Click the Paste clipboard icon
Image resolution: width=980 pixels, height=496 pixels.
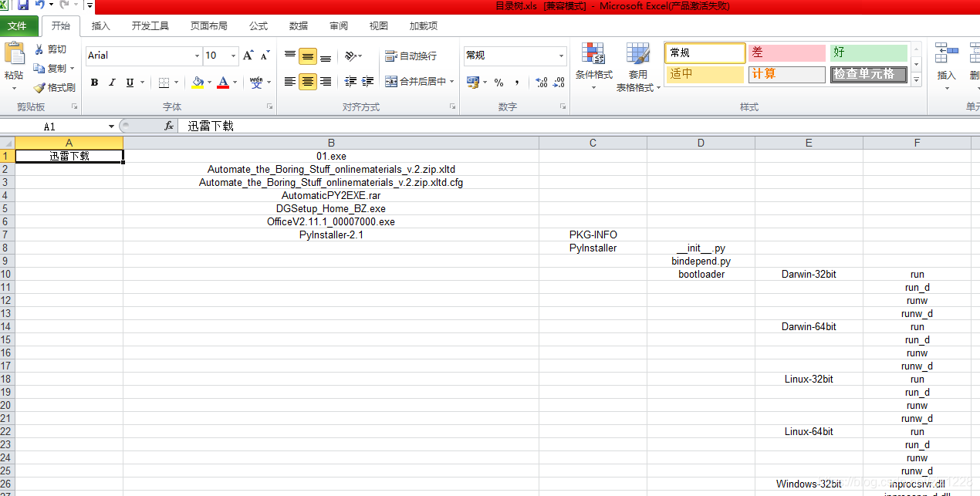pyautogui.click(x=14, y=53)
